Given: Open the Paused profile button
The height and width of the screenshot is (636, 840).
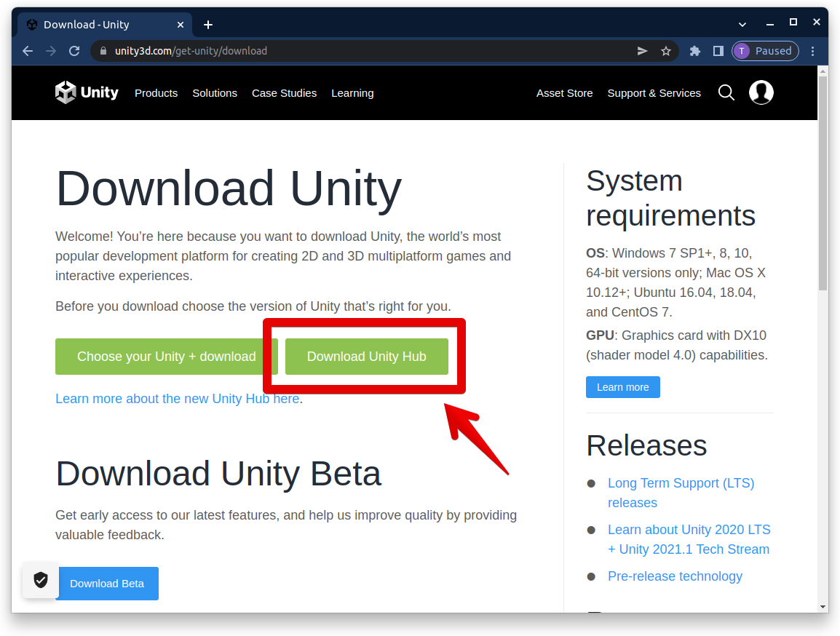Looking at the screenshot, I should click(x=766, y=51).
